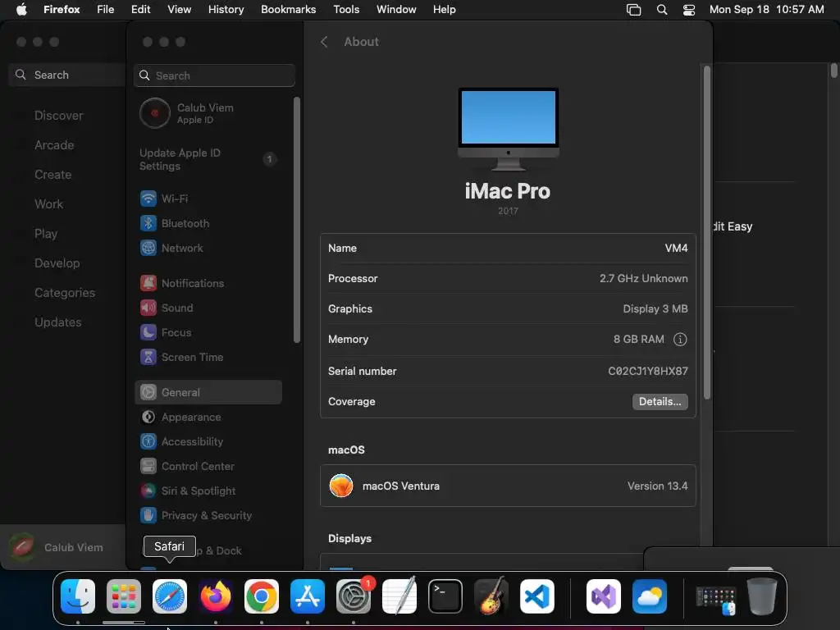Open the Bookmarks menu
The height and width of the screenshot is (630, 840).
pos(288,9)
